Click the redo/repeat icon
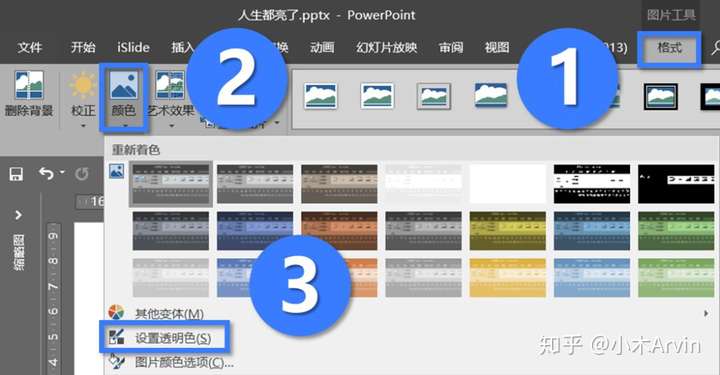This screenshot has height=375, width=720. (x=82, y=174)
